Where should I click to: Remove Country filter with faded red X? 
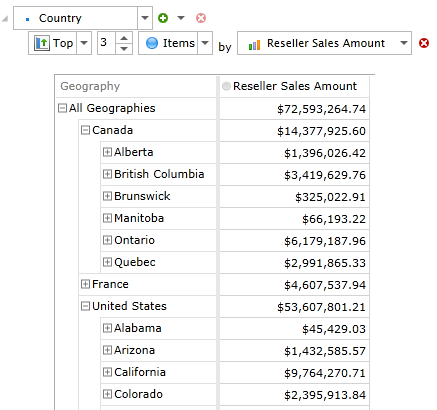(x=201, y=18)
